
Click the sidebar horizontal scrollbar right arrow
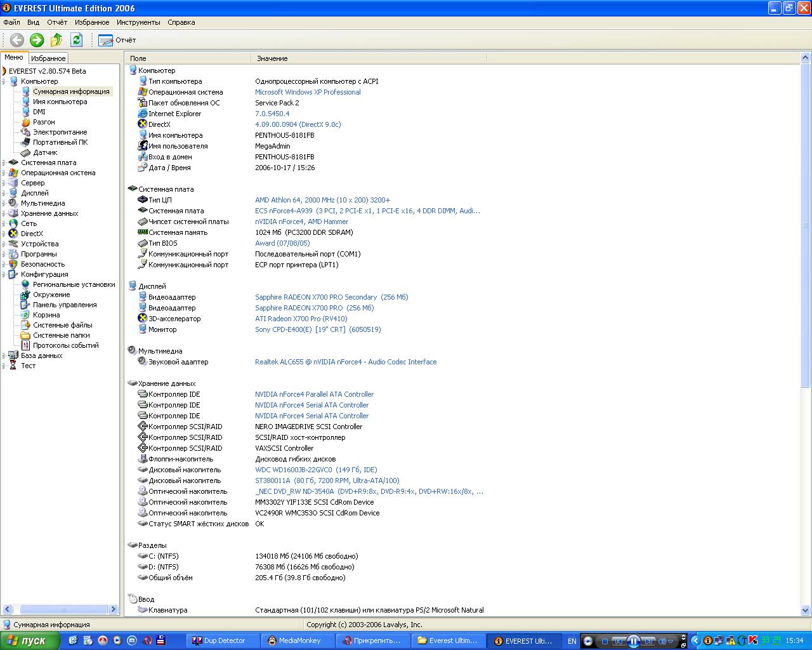pos(114,609)
